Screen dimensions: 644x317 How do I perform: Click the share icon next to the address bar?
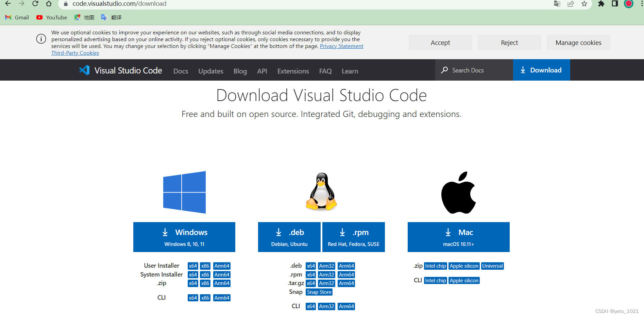(571, 4)
